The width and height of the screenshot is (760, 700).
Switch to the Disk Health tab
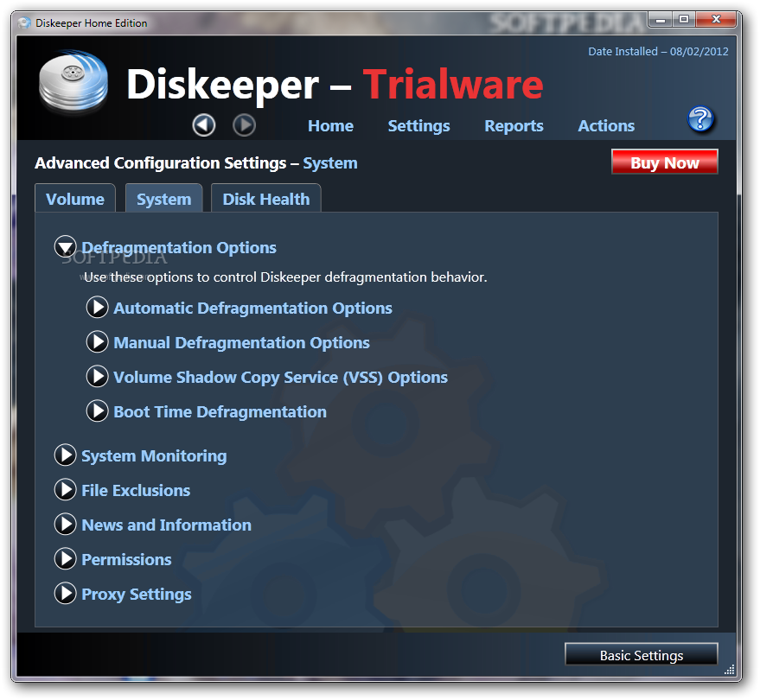tap(266, 199)
